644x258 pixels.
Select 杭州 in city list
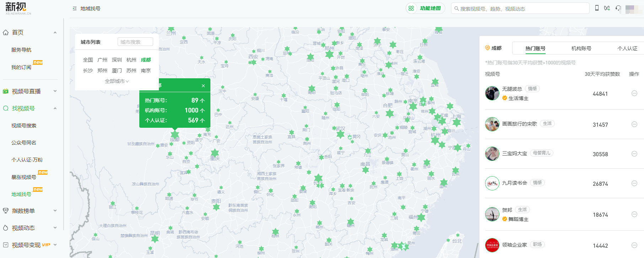[x=132, y=60]
